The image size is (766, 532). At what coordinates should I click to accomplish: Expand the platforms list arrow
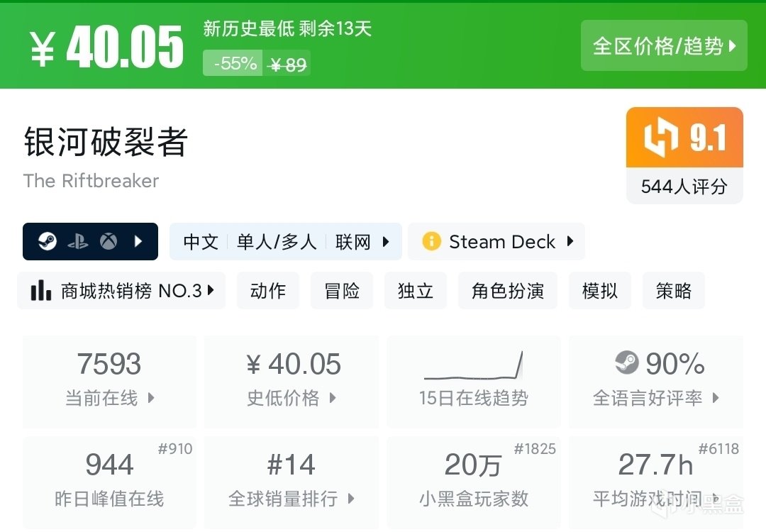tap(138, 242)
